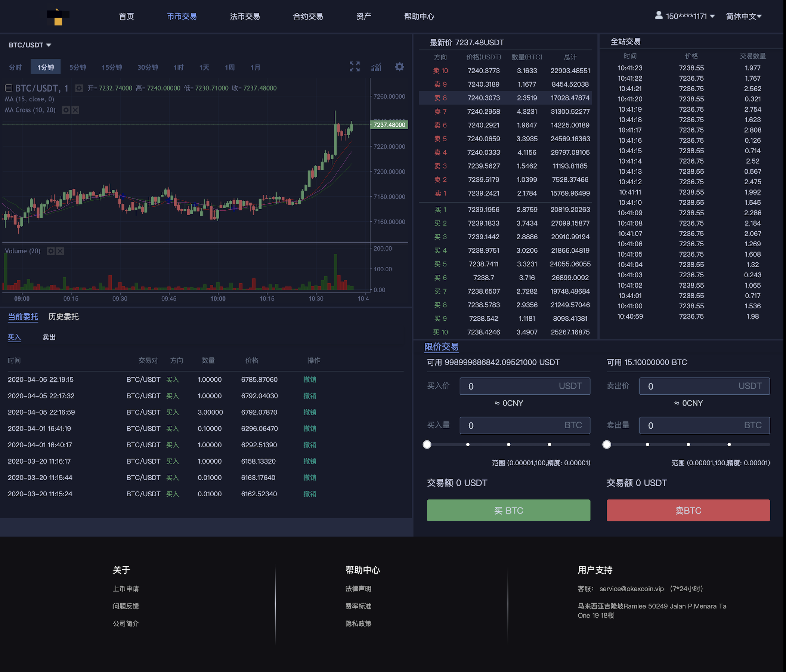This screenshot has height=672, width=786.
Task: Expand the BTC/USDT pair dropdown
Action: [x=30, y=45]
